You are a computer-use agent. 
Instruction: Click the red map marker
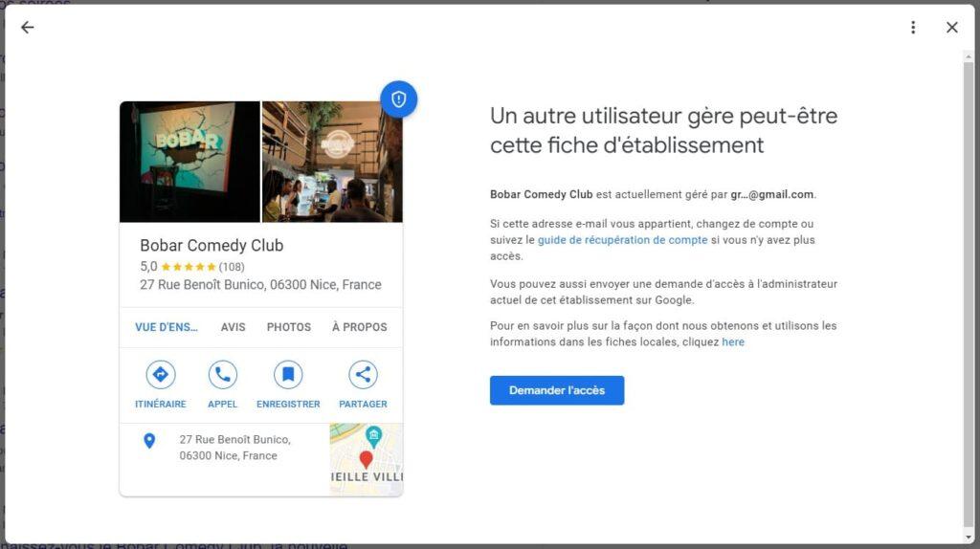[x=367, y=460]
